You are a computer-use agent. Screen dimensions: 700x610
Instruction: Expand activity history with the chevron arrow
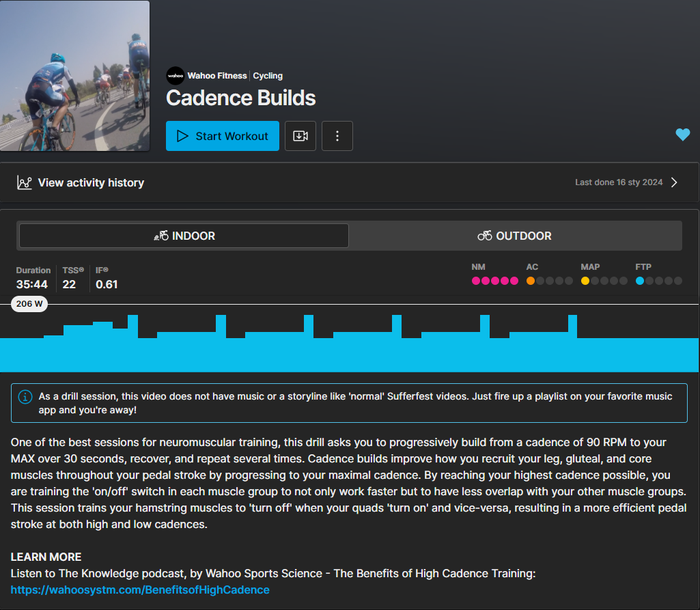tap(674, 182)
